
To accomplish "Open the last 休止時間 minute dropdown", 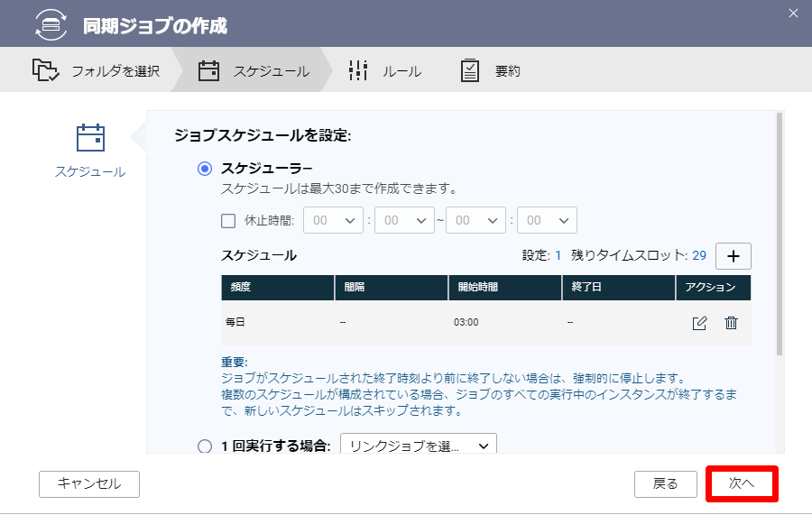I will (547, 220).
